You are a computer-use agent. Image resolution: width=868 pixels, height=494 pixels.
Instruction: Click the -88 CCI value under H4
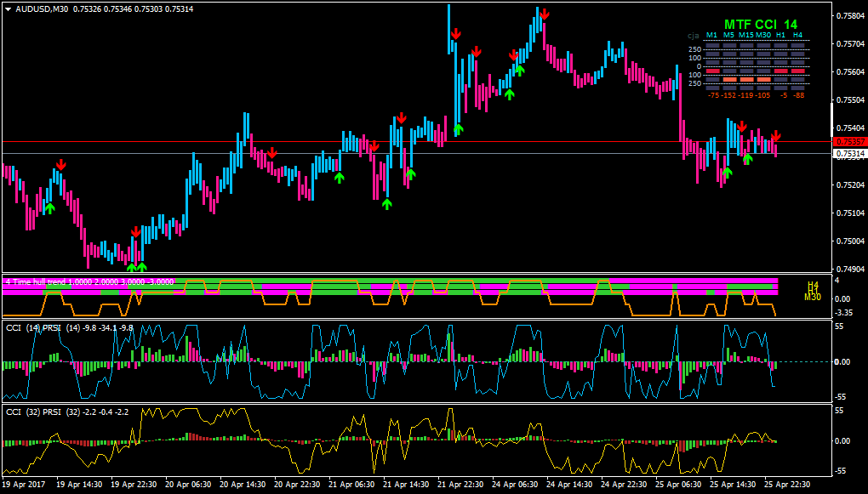tap(799, 96)
